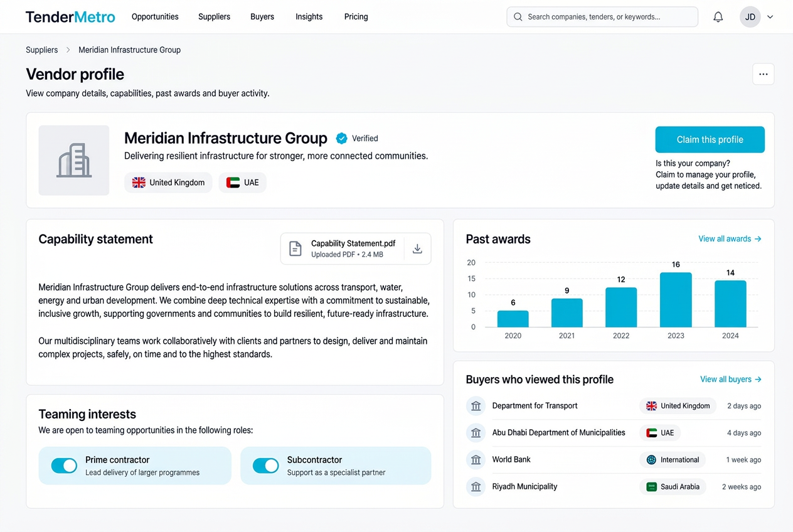Go to the TenderMetro home logo
This screenshot has height=532, width=793.
70,17
